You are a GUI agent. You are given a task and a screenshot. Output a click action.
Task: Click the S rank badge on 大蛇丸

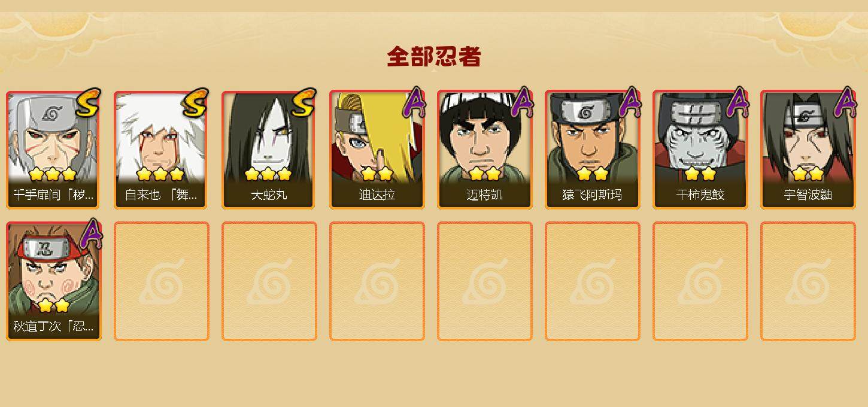tap(304, 103)
